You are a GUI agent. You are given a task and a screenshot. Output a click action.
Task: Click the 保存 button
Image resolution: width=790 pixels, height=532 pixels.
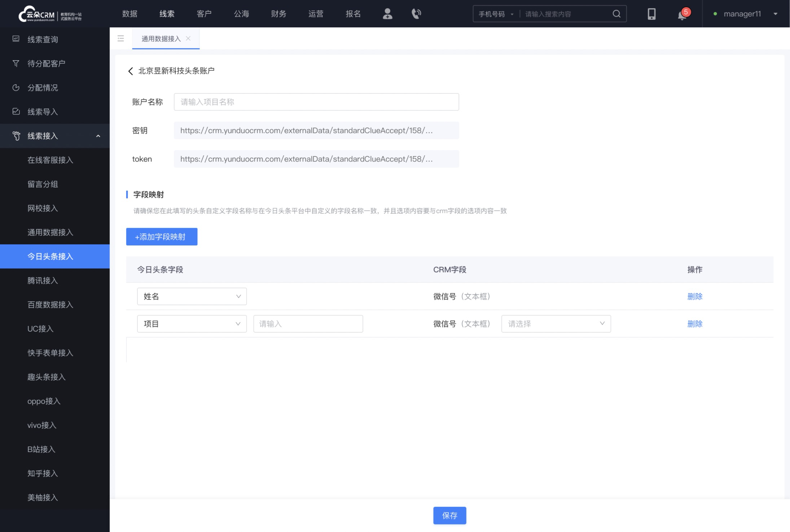449,515
